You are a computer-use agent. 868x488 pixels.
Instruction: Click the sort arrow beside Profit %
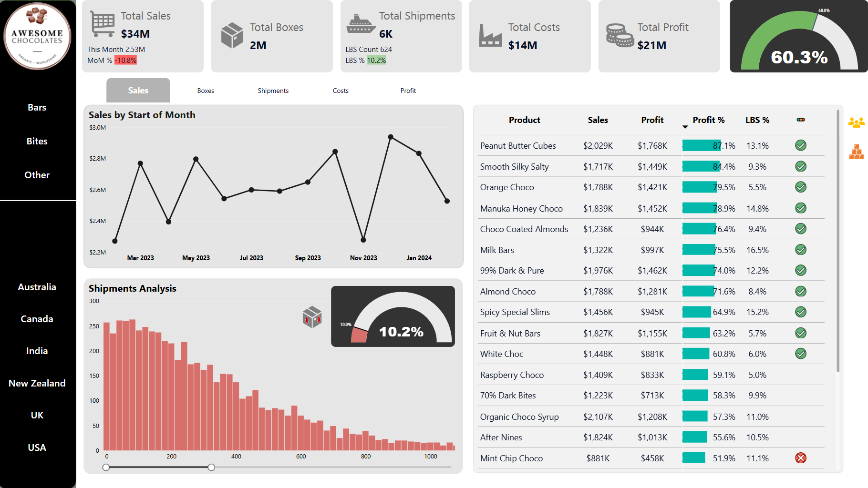point(685,127)
